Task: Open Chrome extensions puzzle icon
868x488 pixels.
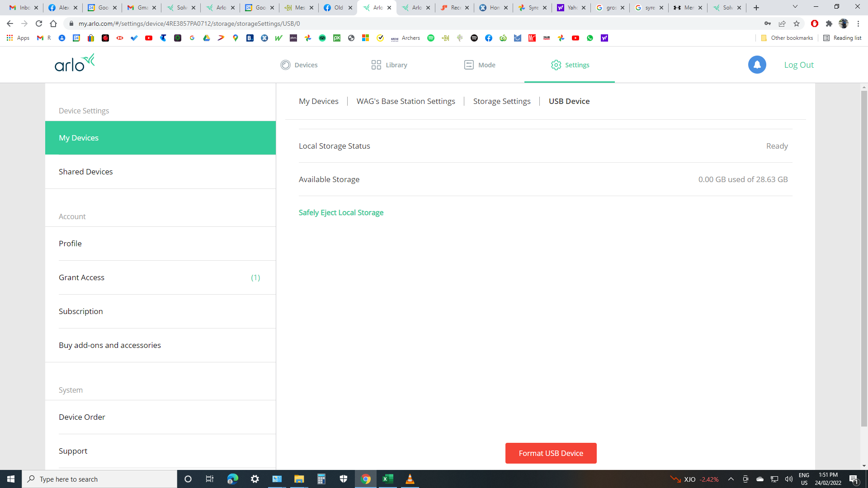Action: click(829, 23)
